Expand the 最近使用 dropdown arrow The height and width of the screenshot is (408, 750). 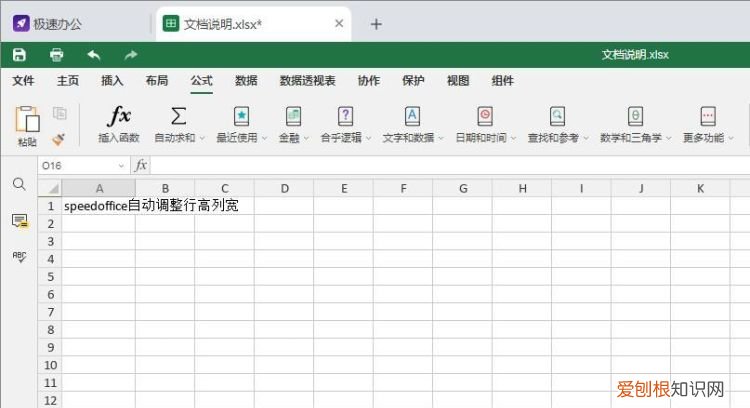click(x=265, y=138)
